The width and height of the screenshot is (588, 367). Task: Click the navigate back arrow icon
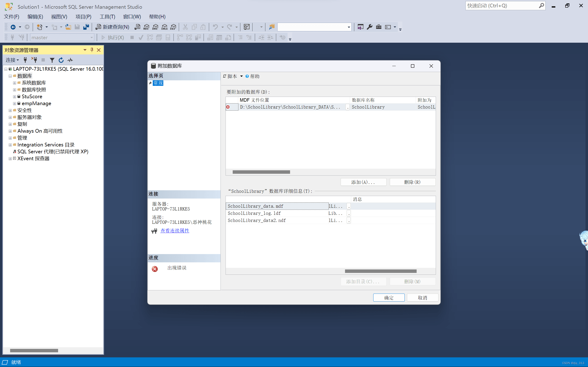(13, 27)
